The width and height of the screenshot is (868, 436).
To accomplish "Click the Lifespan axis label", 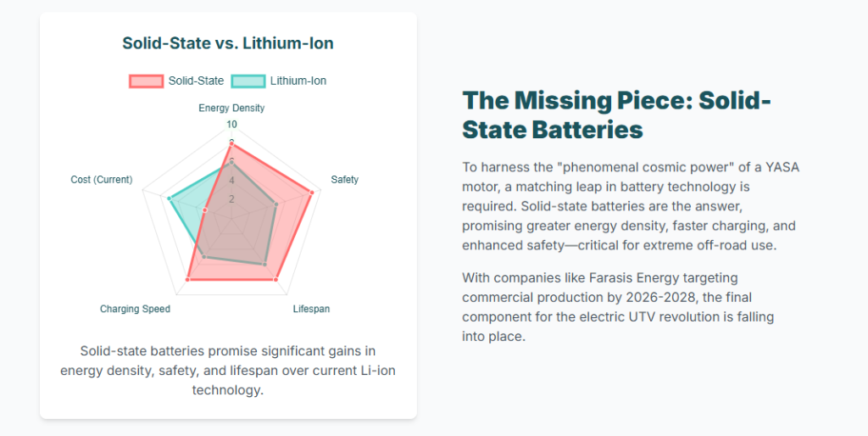I will (x=311, y=309).
